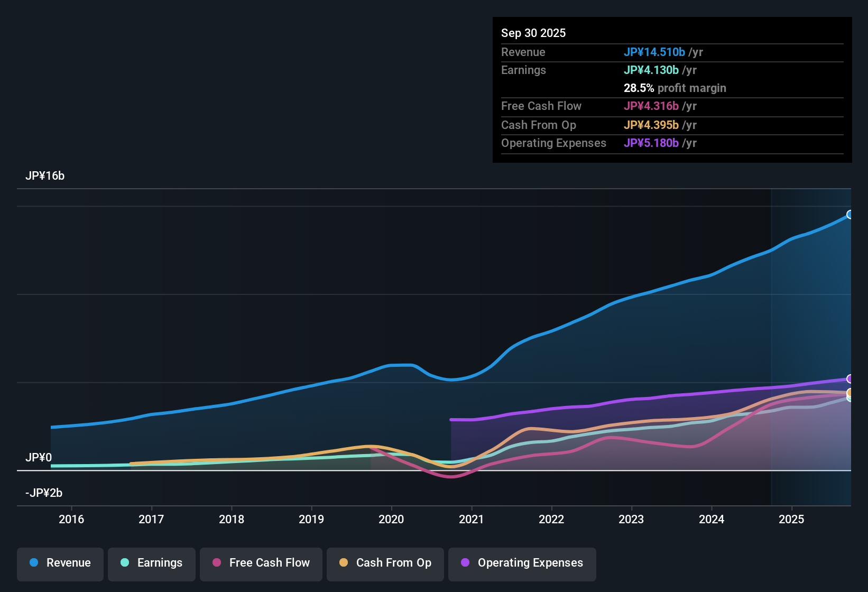Image resolution: width=868 pixels, height=592 pixels.
Task: Click the 2021 label on the time axis
Action: tap(472, 519)
